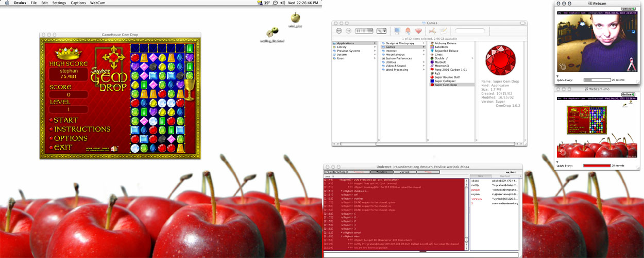Expand the Games folder arrow
The width and height of the screenshot is (644, 258).
(x=425, y=47)
